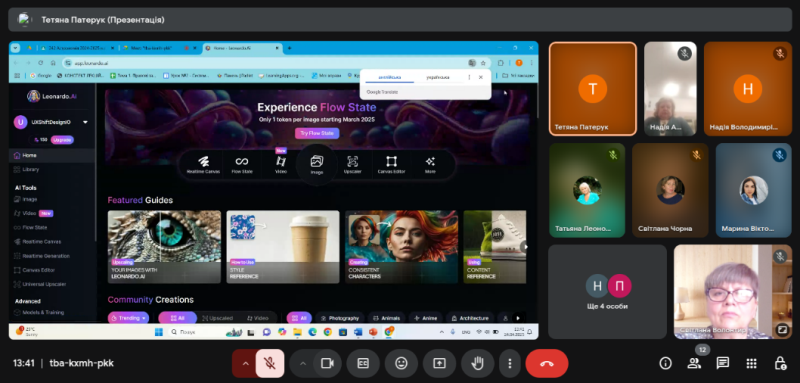800x383 pixels.
Task: Select Надія Володимирівна participant tile
Action: [x=747, y=89]
